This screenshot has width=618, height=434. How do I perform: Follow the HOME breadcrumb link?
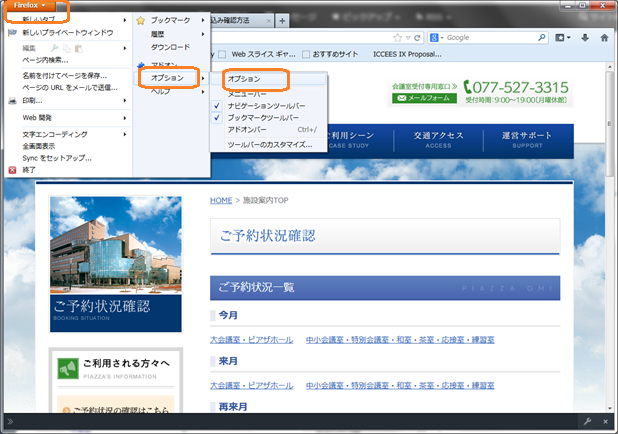221,200
